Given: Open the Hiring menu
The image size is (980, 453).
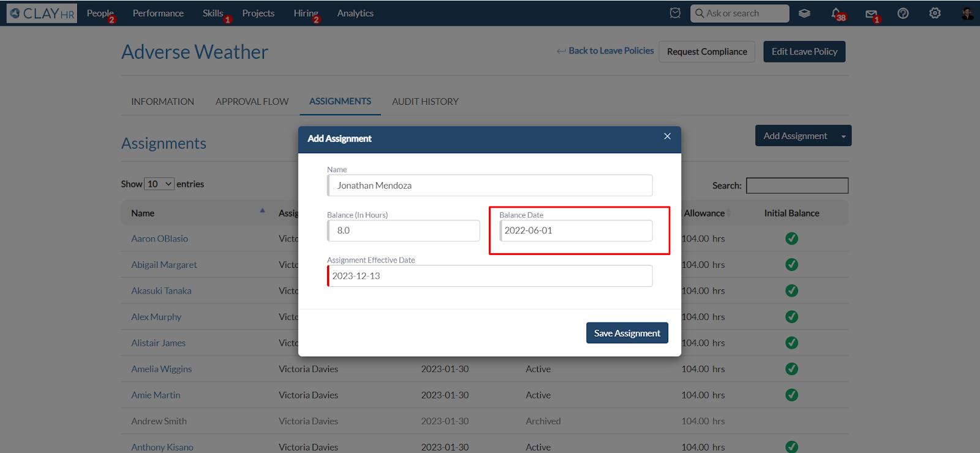Looking at the screenshot, I should (306, 13).
